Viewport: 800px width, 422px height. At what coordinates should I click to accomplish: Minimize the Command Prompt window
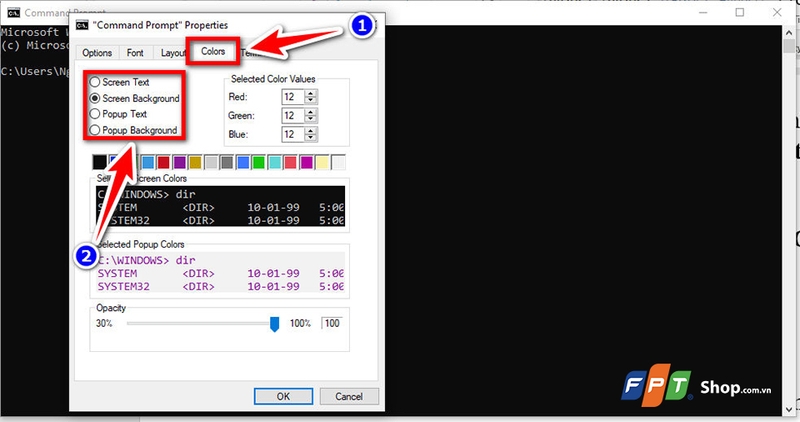703,12
